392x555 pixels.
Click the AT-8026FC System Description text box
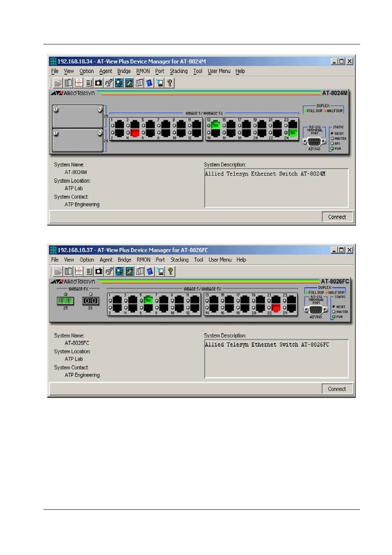click(277, 359)
